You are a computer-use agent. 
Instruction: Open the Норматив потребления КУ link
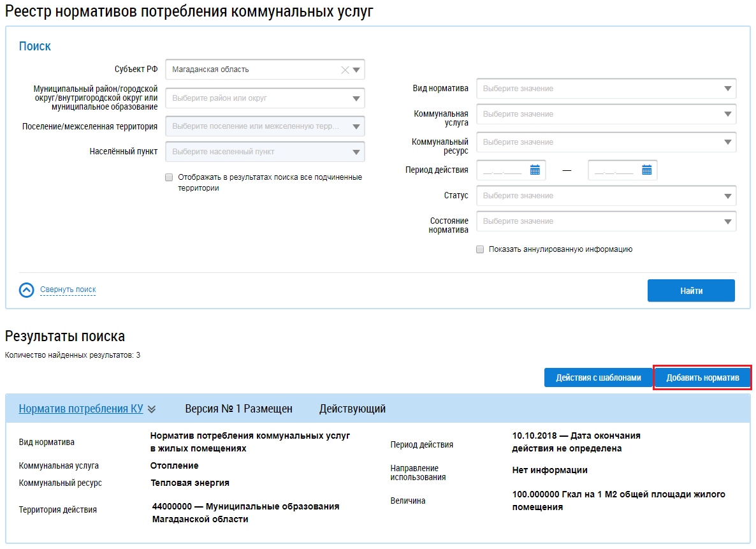pyautogui.click(x=81, y=409)
